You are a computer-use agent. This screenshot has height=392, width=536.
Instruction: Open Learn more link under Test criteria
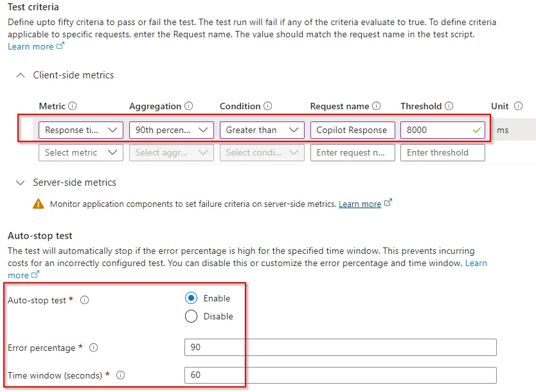click(31, 47)
